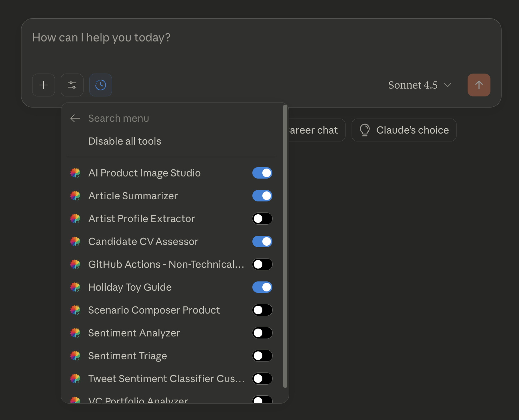Click the send message arrow
This screenshot has width=519, height=420.
coord(479,85)
